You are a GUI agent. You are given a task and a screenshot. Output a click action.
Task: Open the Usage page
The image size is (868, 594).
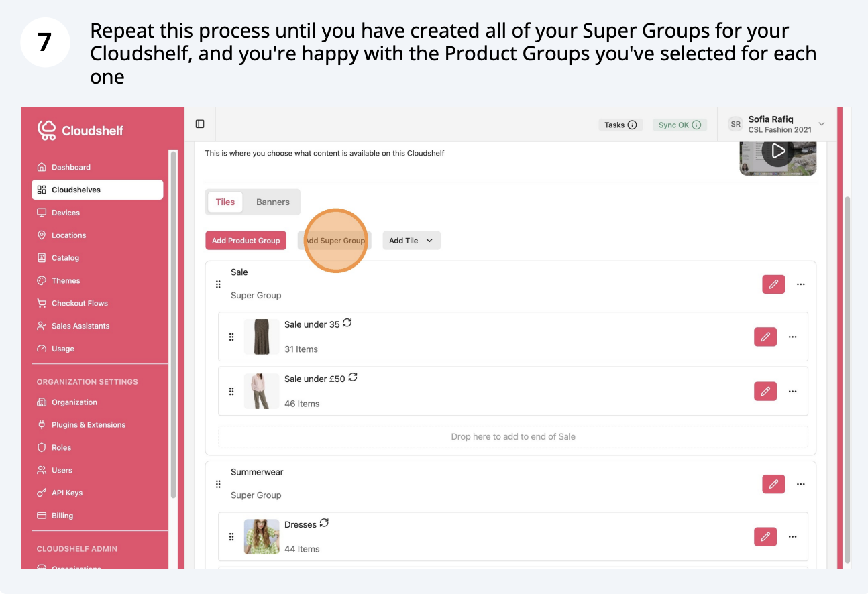pyautogui.click(x=97, y=349)
